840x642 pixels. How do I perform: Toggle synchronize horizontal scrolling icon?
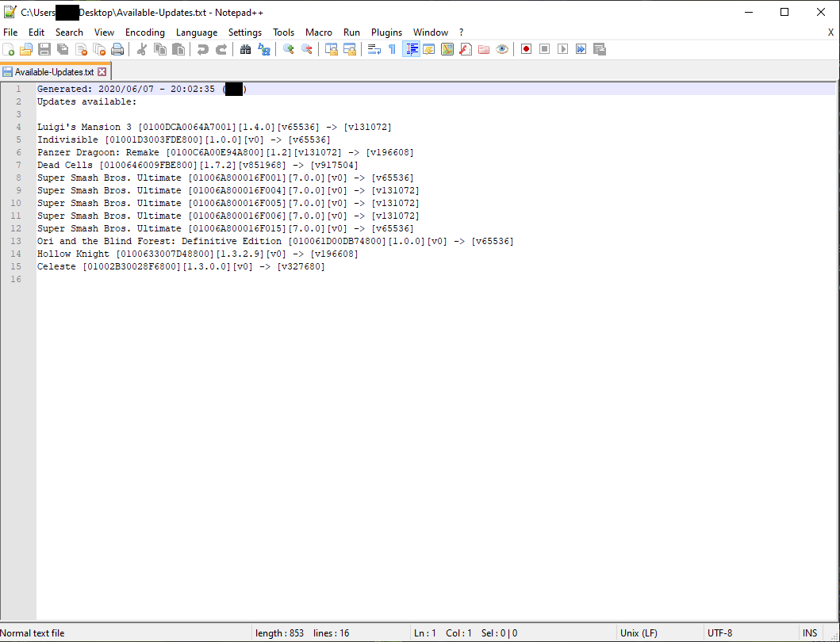point(349,49)
